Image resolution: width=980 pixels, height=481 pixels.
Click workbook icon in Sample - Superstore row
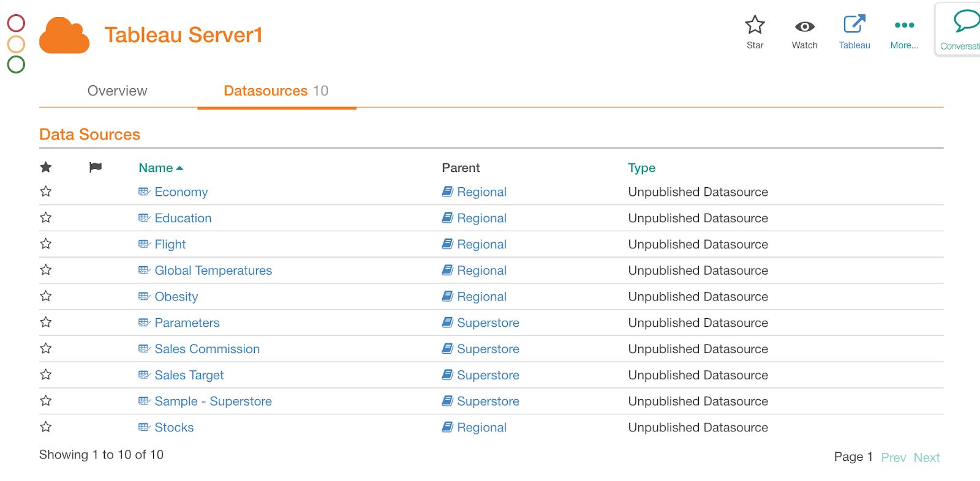448,401
